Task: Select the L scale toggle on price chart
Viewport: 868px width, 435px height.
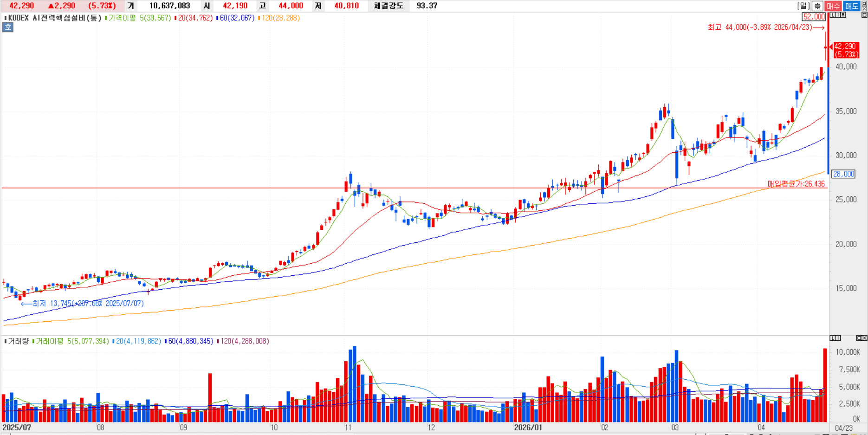Action: pyautogui.click(x=833, y=15)
